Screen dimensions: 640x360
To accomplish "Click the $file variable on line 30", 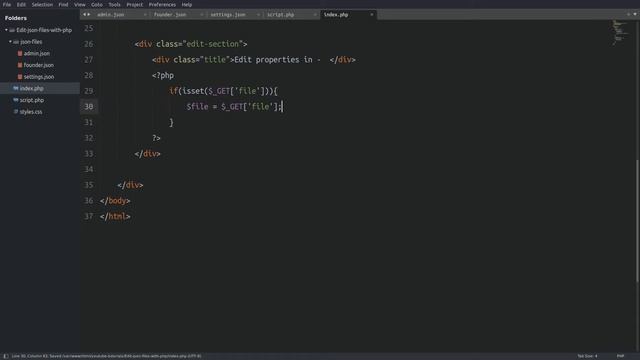I will coord(197,107).
